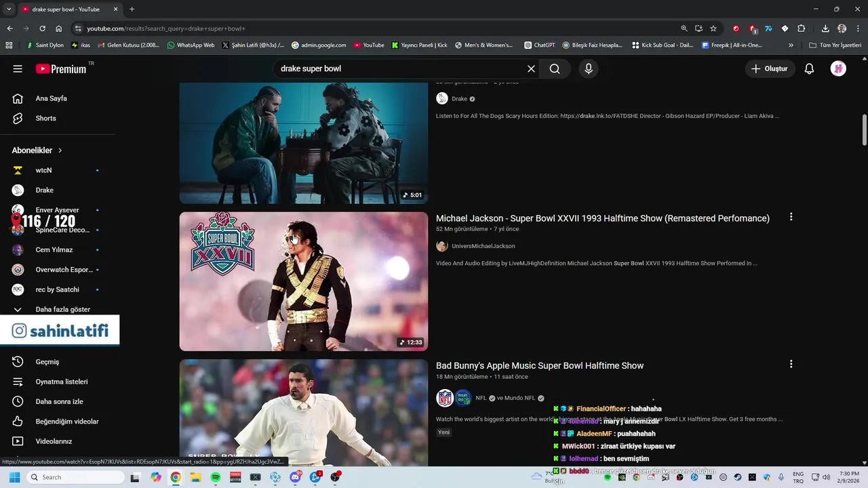Open a new browser tab
Screen dimensions: 868x488
coord(132,9)
